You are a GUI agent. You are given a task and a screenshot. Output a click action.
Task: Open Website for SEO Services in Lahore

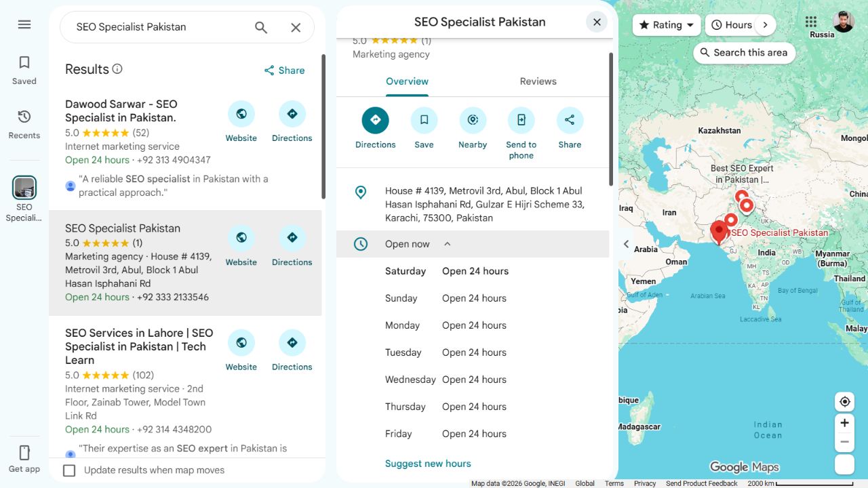(x=241, y=351)
